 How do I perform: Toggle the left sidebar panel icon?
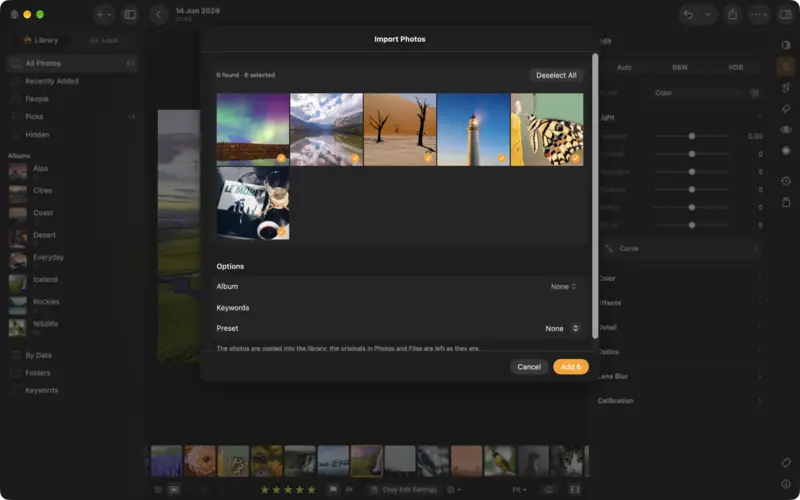click(x=131, y=15)
